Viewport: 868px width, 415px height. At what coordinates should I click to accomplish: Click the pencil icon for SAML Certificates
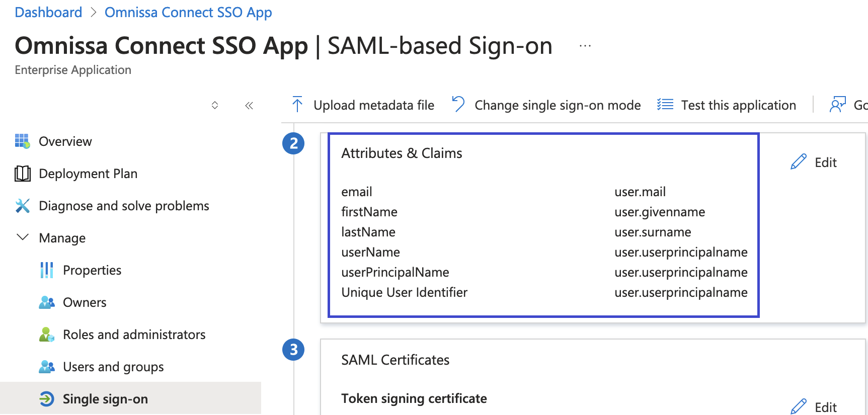799,406
